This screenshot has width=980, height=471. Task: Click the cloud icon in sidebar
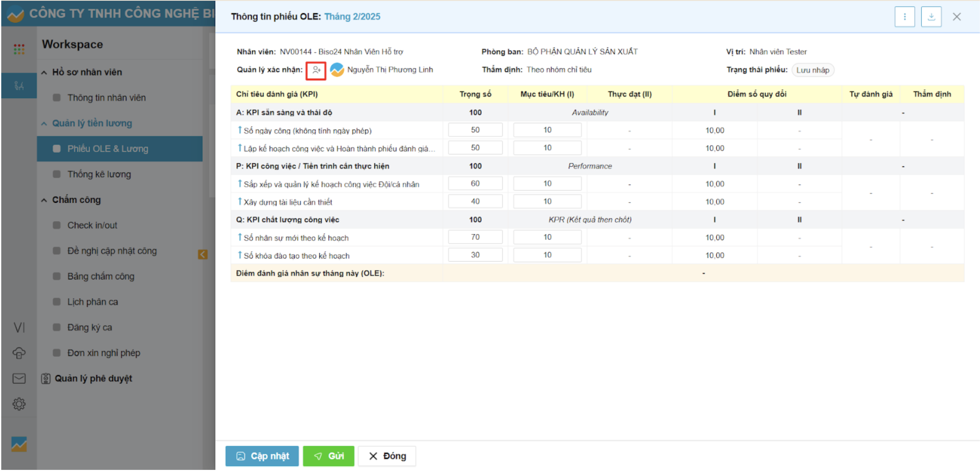tap(18, 353)
